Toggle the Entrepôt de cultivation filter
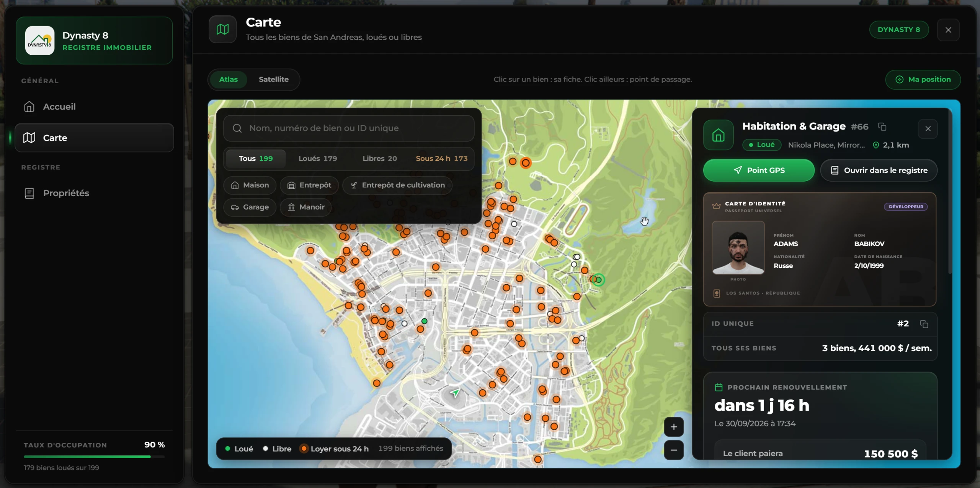Image resolution: width=980 pixels, height=488 pixels. 397,185
